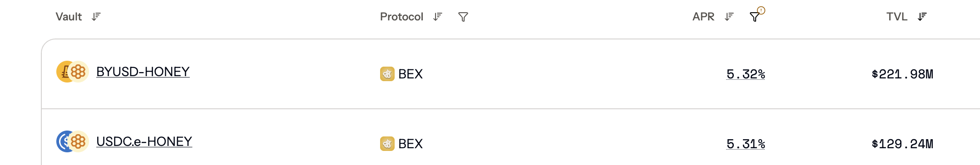
Task: Click the Protocol column header label
Action: [x=401, y=17]
